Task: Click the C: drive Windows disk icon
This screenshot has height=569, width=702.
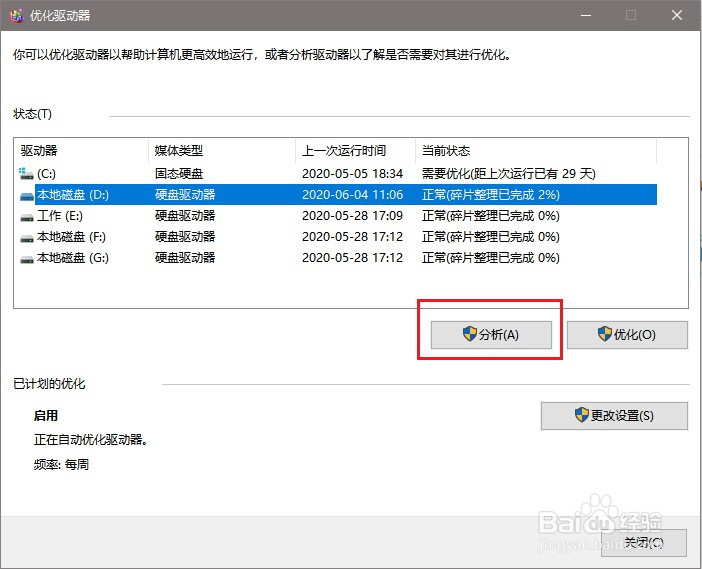Action: pyautogui.click(x=26, y=173)
